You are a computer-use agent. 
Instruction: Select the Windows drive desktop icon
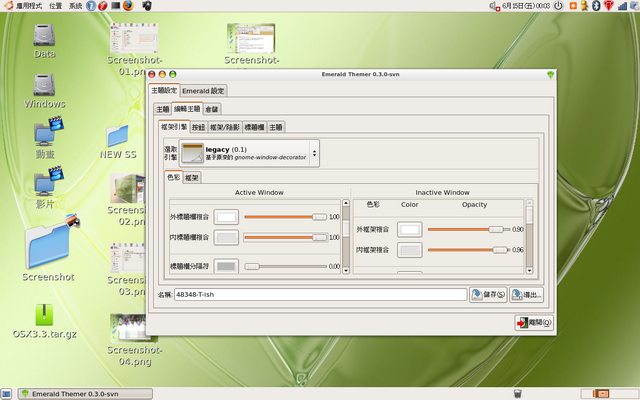click(44, 91)
